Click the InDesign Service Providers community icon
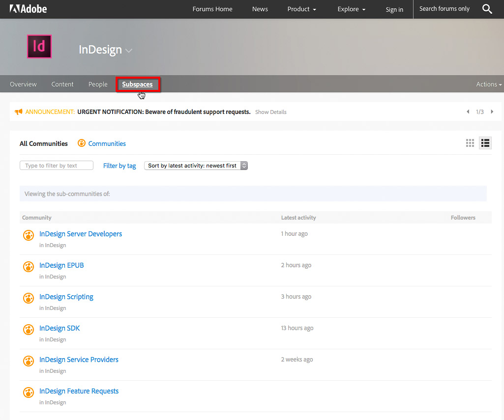The width and height of the screenshot is (504, 420). (x=29, y=361)
